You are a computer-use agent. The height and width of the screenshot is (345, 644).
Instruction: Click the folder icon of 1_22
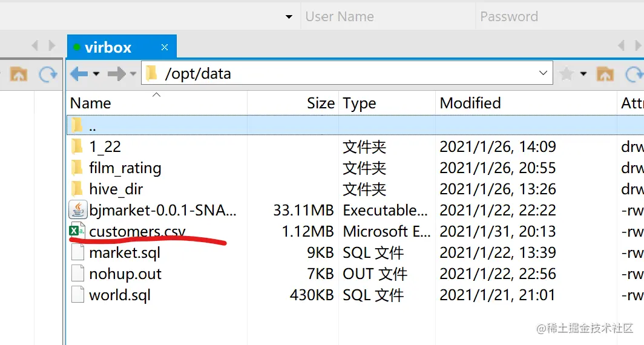(77, 146)
